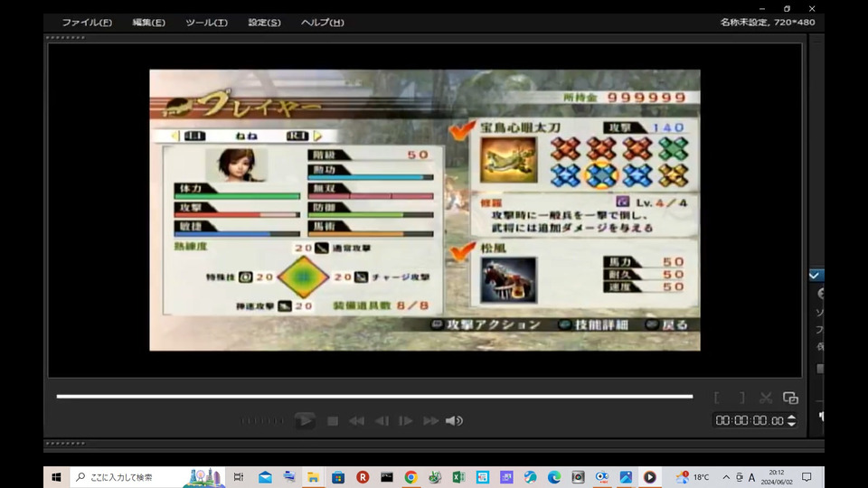The width and height of the screenshot is (868, 488).
Task: Open the 編集(E) menu
Action: point(148,23)
